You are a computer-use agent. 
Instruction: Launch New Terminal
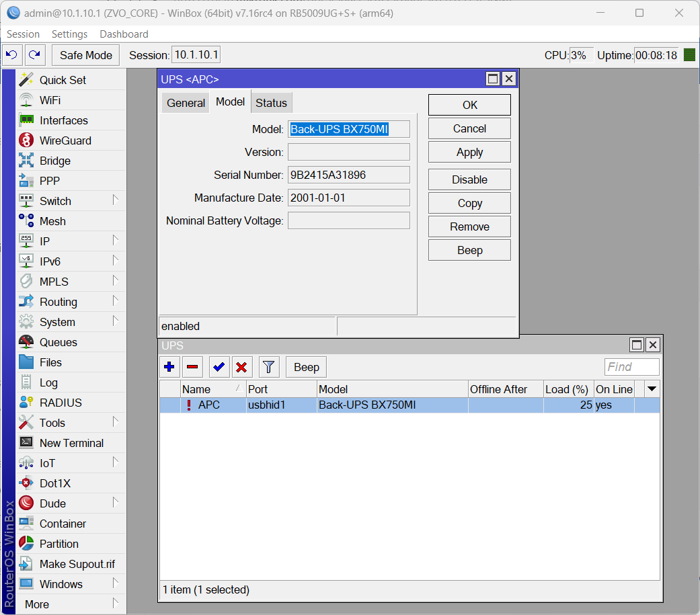(71, 443)
